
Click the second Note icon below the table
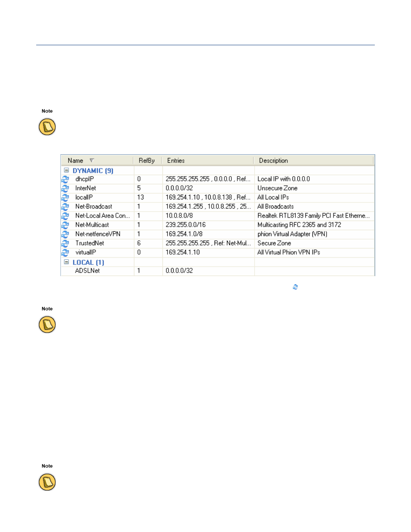click(47, 325)
